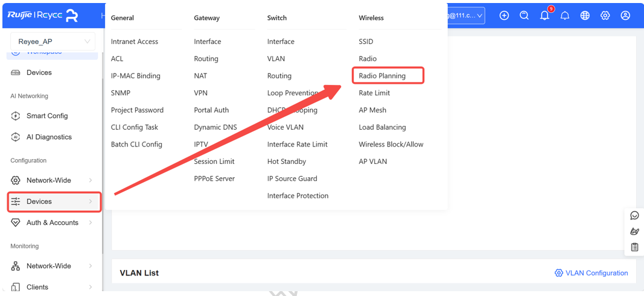Viewport: 644px width, 296px height.
Task: Select Radio under Wireless
Action: pos(368,58)
